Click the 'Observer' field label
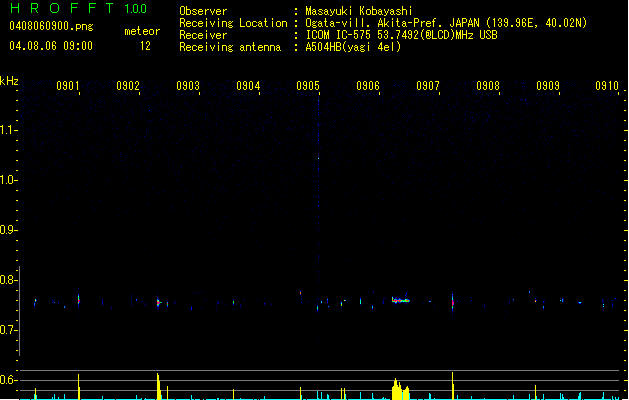 tap(203, 11)
